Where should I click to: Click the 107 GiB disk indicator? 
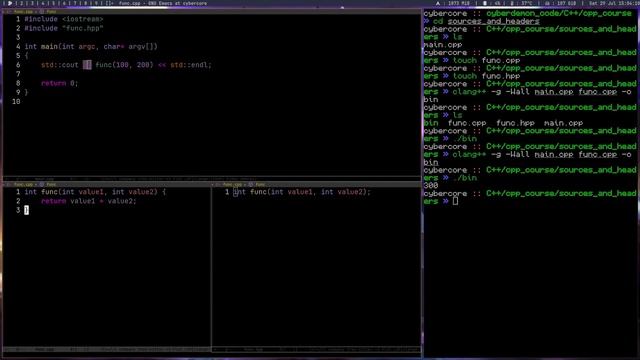coord(566,3)
